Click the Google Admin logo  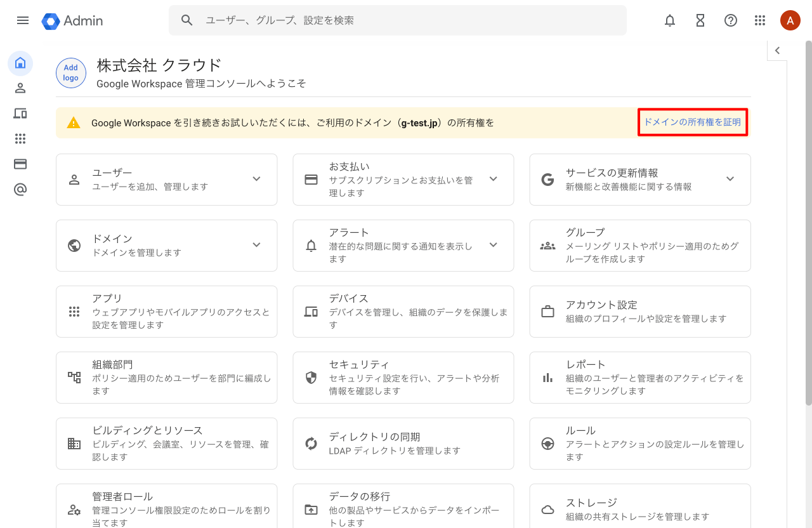pos(72,20)
